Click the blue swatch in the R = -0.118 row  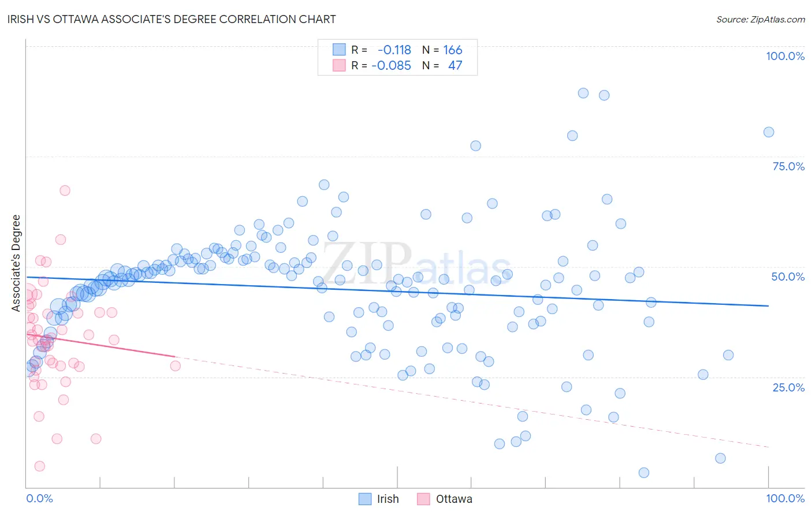pyautogui.click(x=339, y=50)
